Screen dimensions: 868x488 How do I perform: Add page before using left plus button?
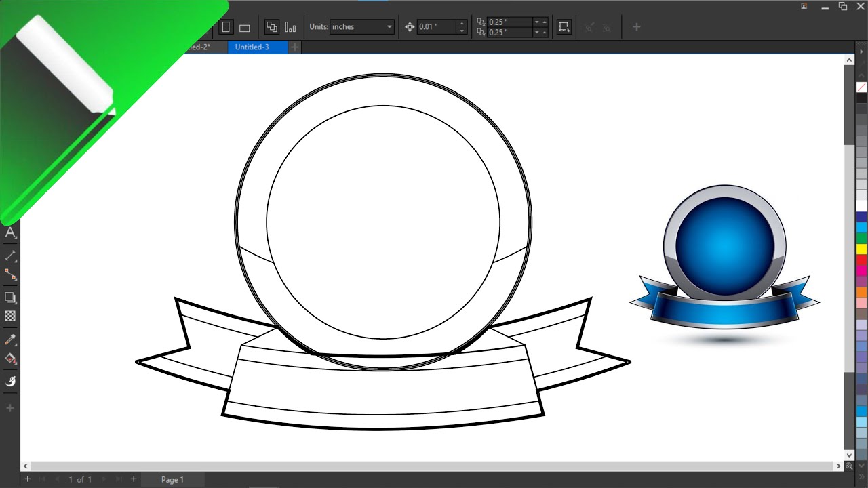(x=27, y=479)
